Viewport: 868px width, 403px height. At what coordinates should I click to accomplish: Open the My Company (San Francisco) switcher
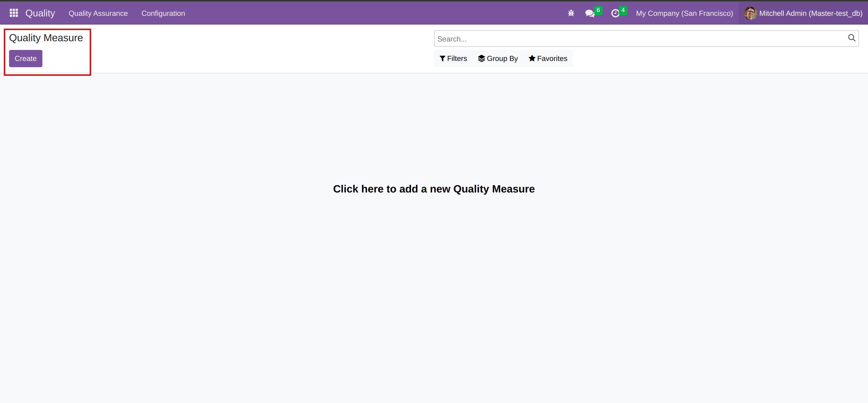pyautogui.click(x=684, y=14)
